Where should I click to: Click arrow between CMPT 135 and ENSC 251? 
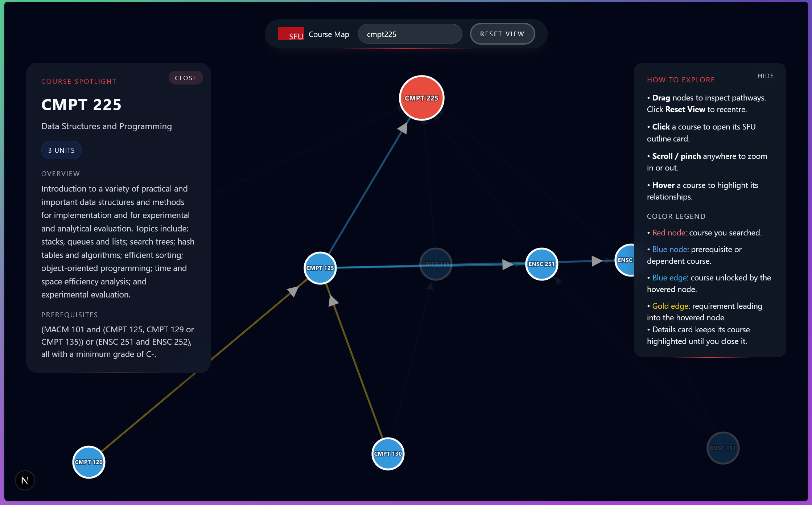pos(507,264)
